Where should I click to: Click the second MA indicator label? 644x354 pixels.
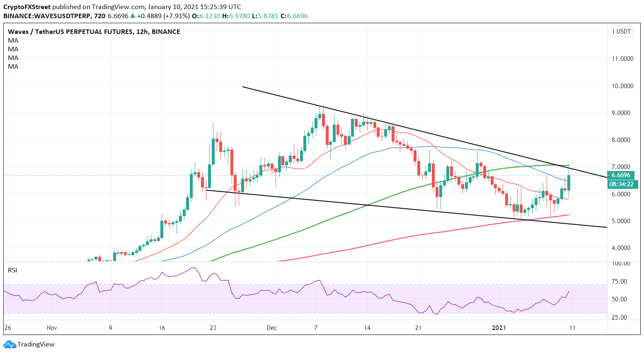click(x=13, y=49)
